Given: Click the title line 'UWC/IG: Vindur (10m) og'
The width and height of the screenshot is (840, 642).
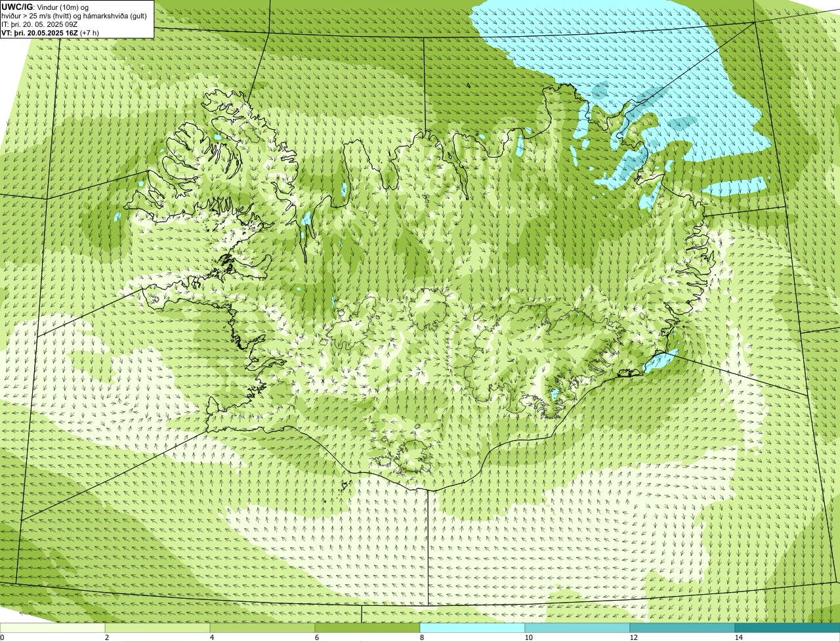Looking at the screenshot, I should point(45,7).
